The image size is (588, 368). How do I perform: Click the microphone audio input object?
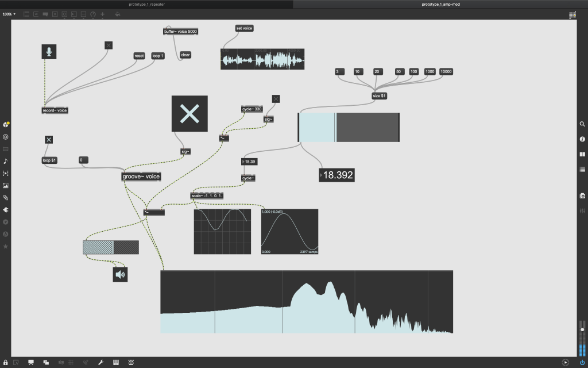point(49,52)
